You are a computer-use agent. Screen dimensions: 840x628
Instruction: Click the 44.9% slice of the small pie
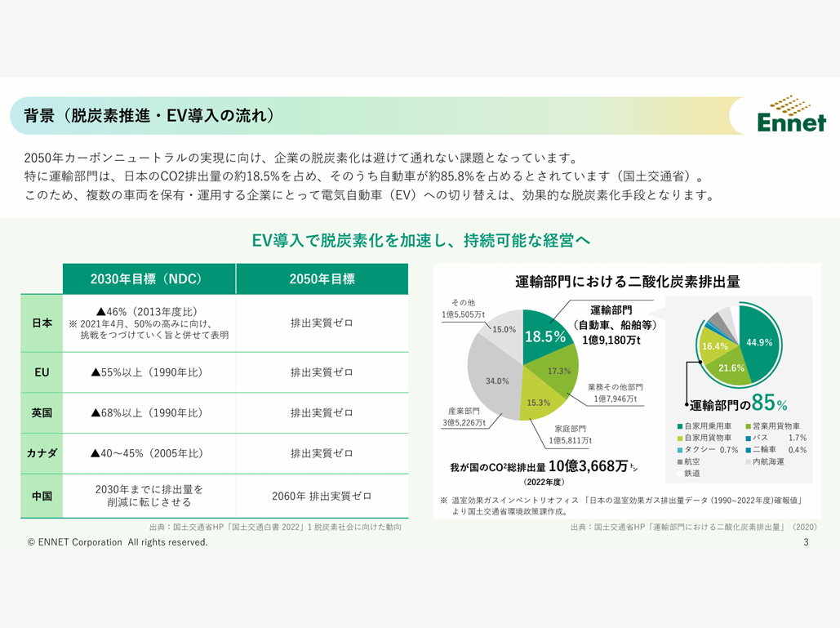(x=760, y=343)
